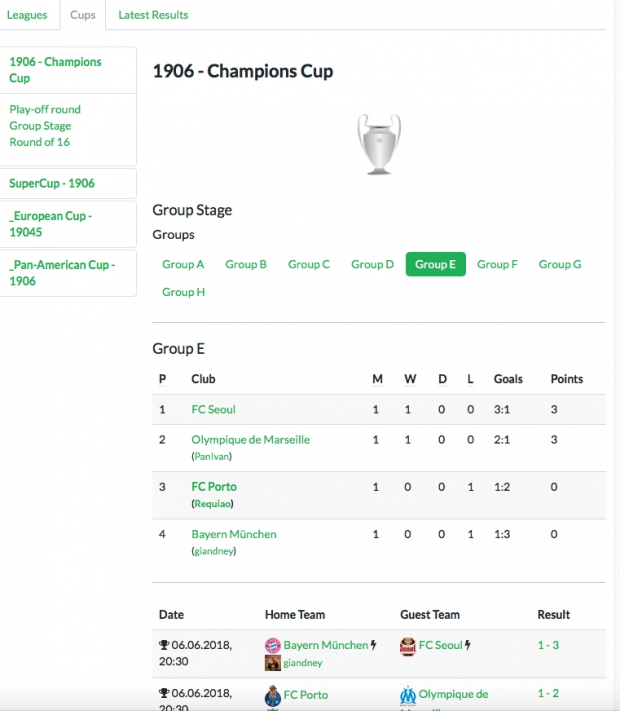
Task: Click the FC Seoul club crest icon
Action: (x=408, y=646)
